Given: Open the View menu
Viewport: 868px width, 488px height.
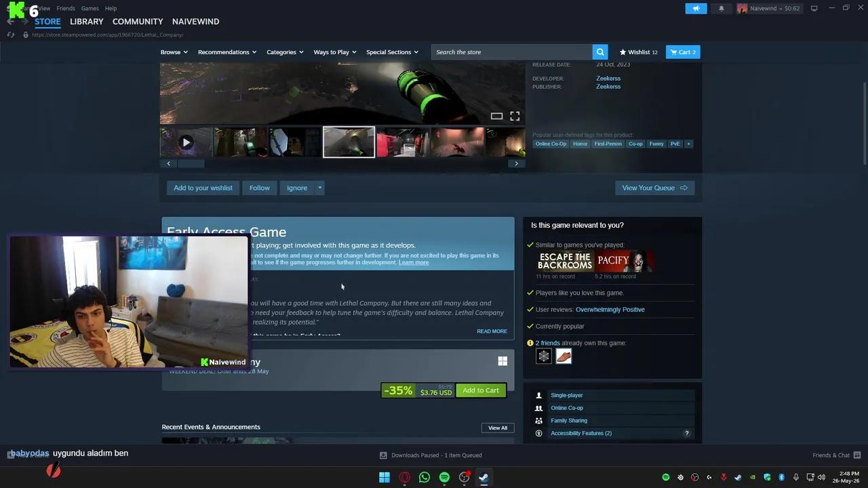Looking at the screenshot, I should [44, 8].
